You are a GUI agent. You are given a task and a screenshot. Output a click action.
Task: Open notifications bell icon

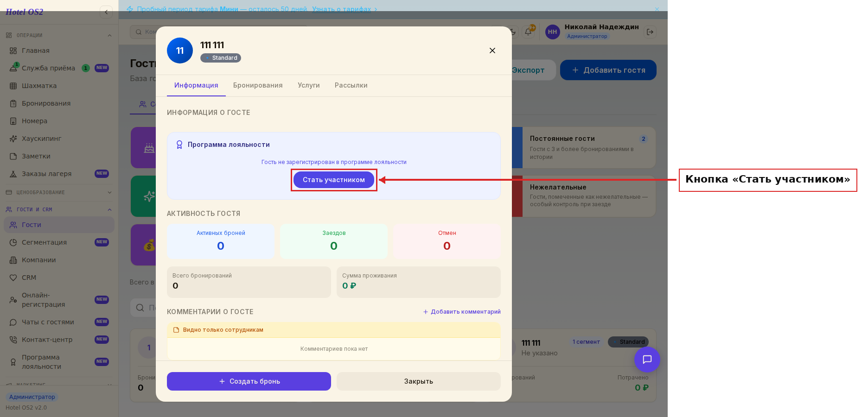pyautogui.click(x=528, y=32)
